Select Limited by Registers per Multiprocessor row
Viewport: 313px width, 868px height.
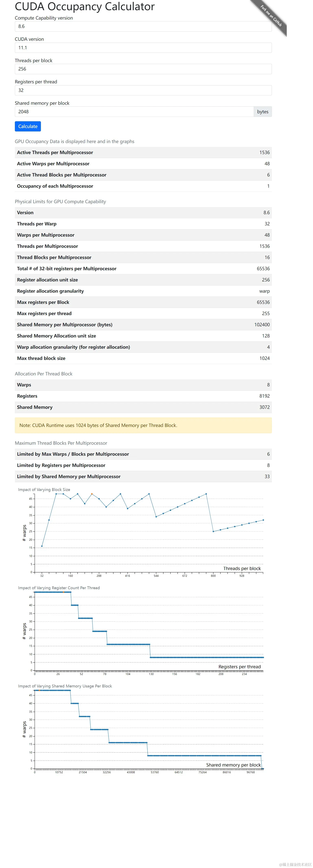click(x=143, y=465)
